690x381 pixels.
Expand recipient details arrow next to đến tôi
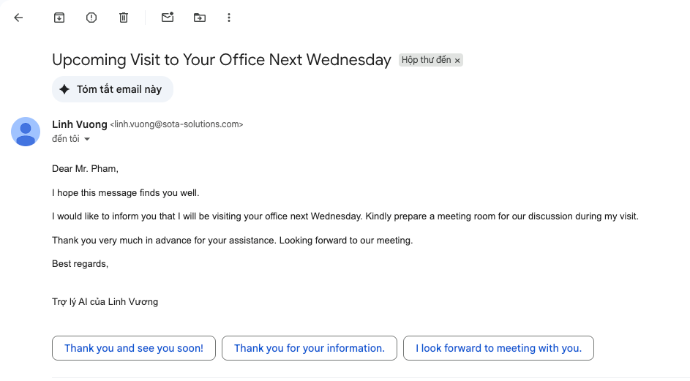point(87,139)
